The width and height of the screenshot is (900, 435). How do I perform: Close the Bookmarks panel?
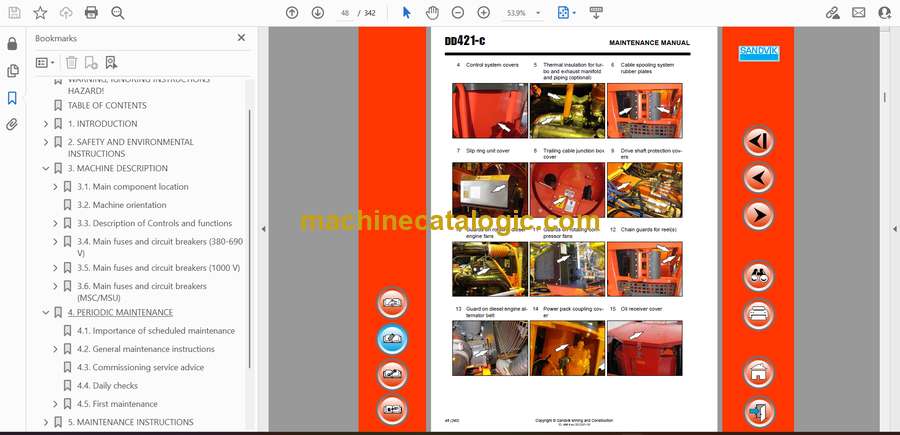pyautogui.click(x=241, y=38)
